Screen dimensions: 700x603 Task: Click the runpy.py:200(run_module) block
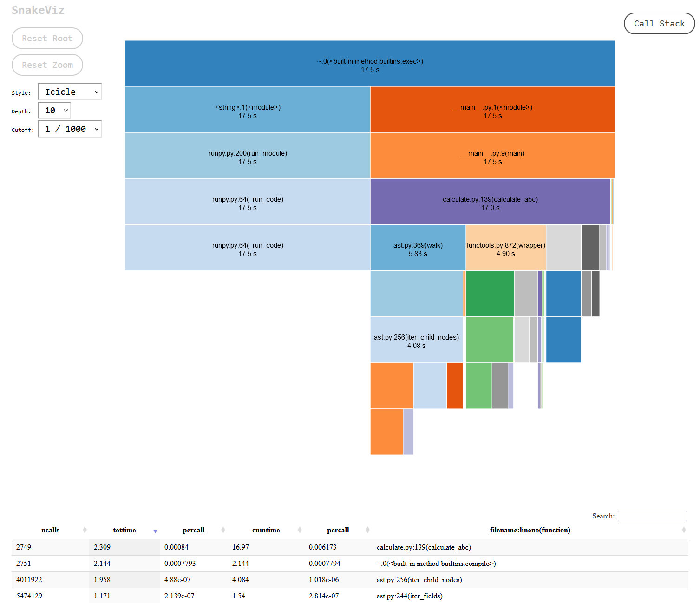[x=248, y=156]
